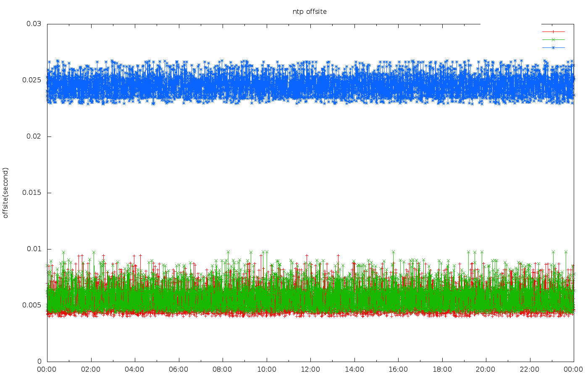
Task: Click the blacked-out legend label box
Action: coord(511,39)
